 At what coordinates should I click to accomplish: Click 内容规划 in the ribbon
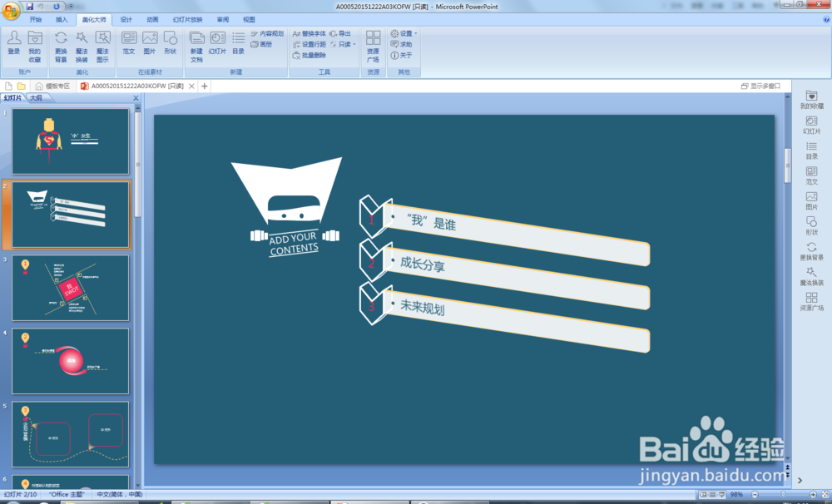coord(267,33)
